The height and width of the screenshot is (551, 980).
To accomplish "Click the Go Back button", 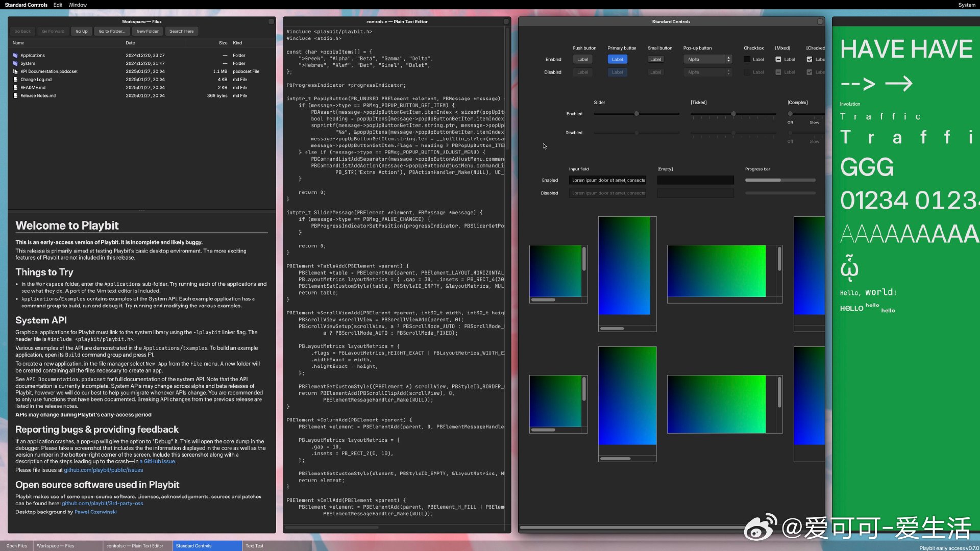I will click(22, 31).
